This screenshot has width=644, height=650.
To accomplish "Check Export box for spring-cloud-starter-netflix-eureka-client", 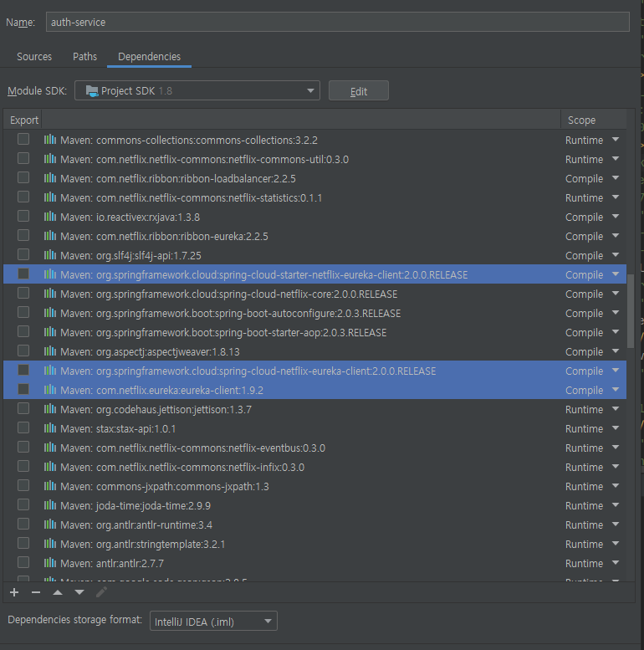I will click(x=23, y=274).
